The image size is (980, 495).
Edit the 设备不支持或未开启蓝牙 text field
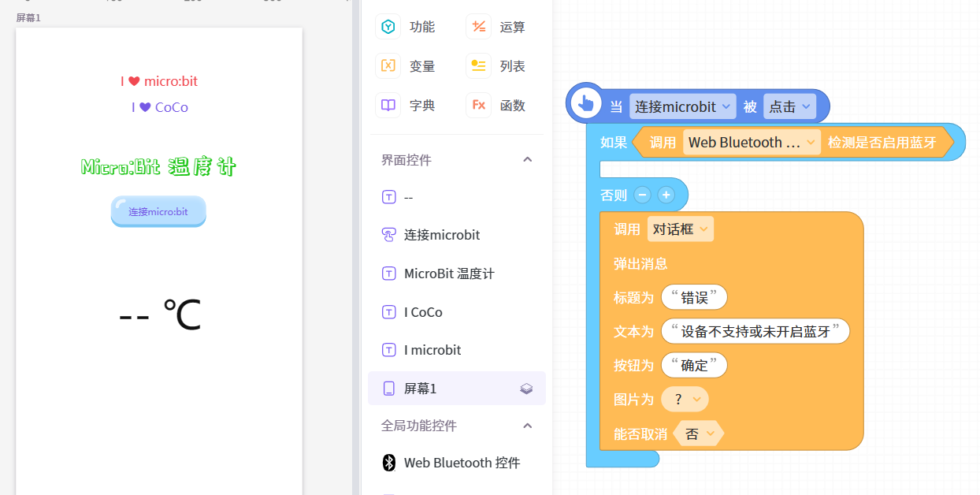point(755,331)
